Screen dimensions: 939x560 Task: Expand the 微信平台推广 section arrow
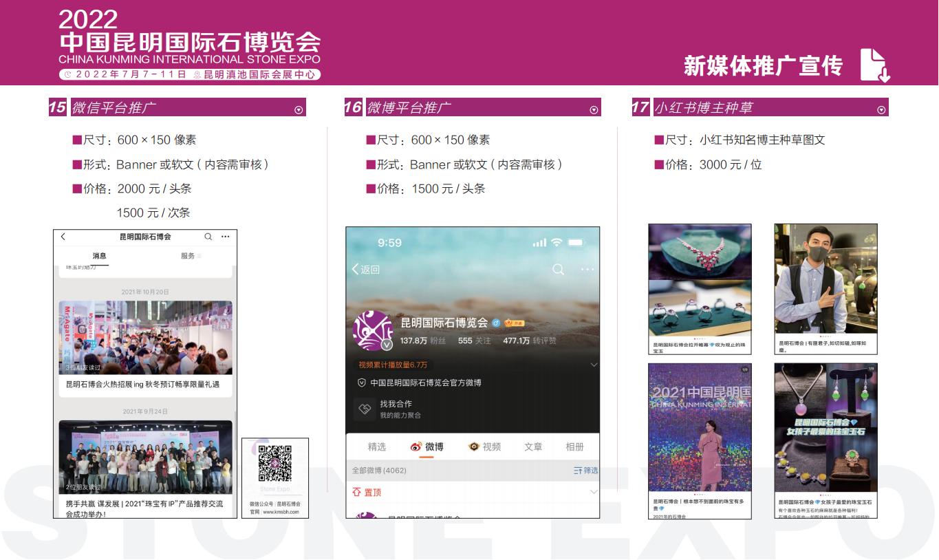coord(299,109)
